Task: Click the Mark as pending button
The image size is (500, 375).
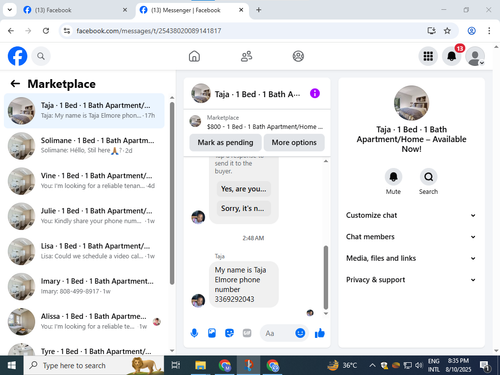Action: [x=225, y=143]
